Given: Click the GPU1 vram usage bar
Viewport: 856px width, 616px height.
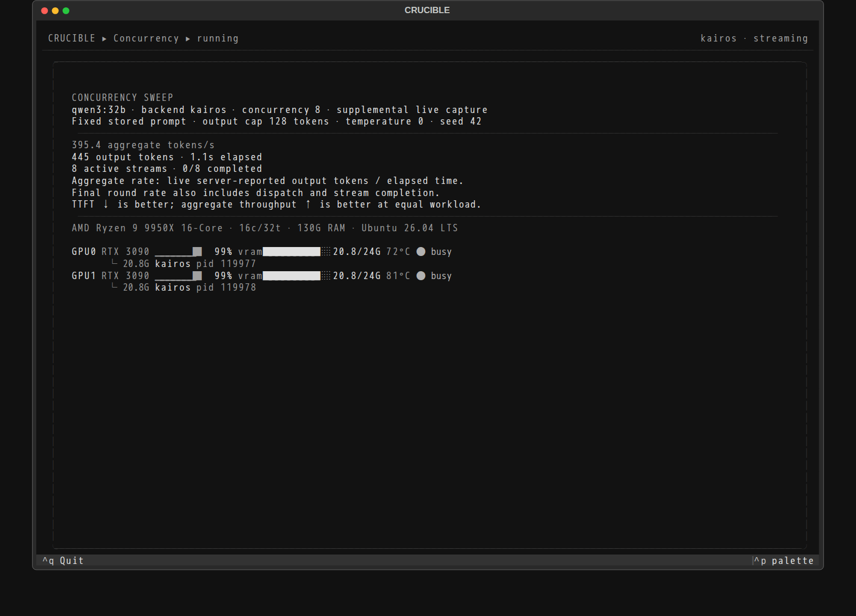Looking at the screenshot, I should (297, 276).
